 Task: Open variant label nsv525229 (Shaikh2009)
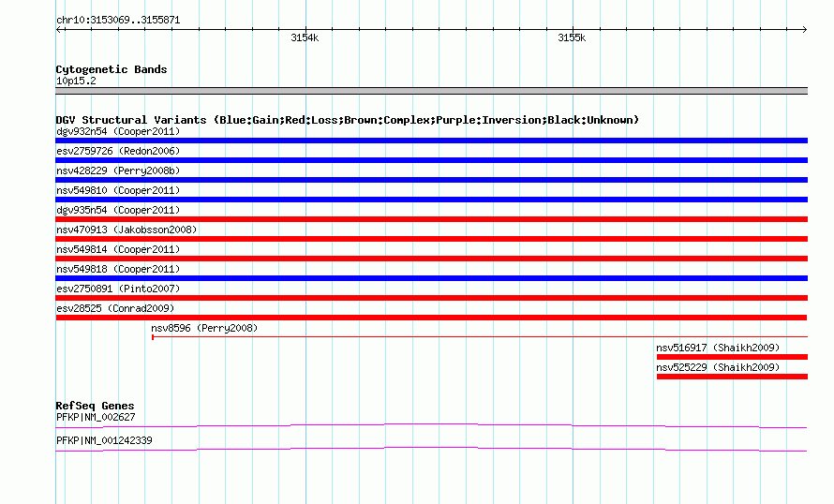718,367
